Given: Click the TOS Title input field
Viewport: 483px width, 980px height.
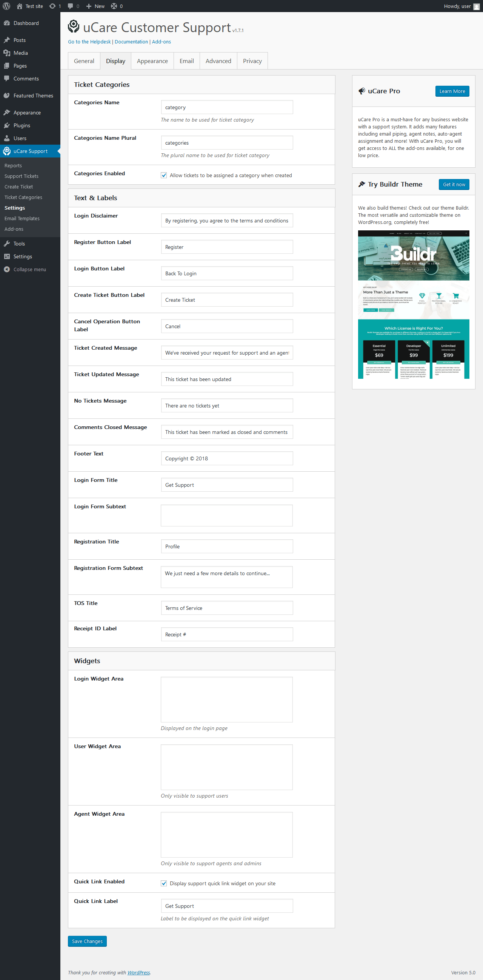Looking at the screenshot, I should (227, 608).
